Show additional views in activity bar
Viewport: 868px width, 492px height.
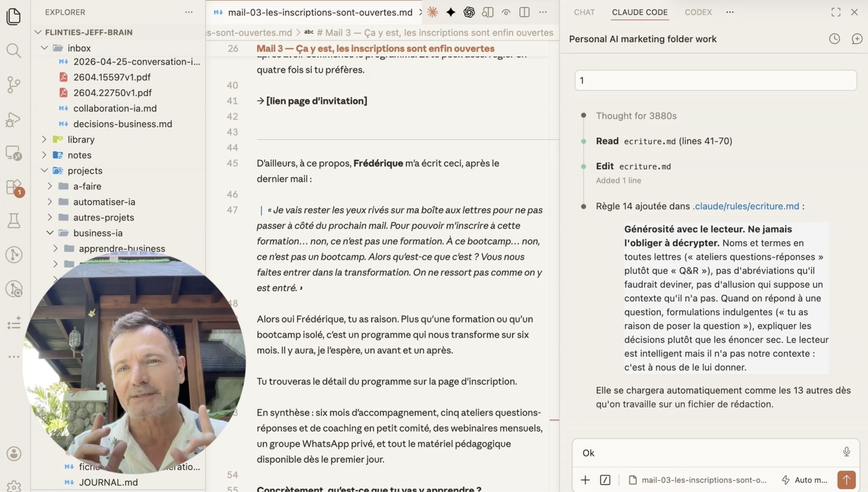14,357
